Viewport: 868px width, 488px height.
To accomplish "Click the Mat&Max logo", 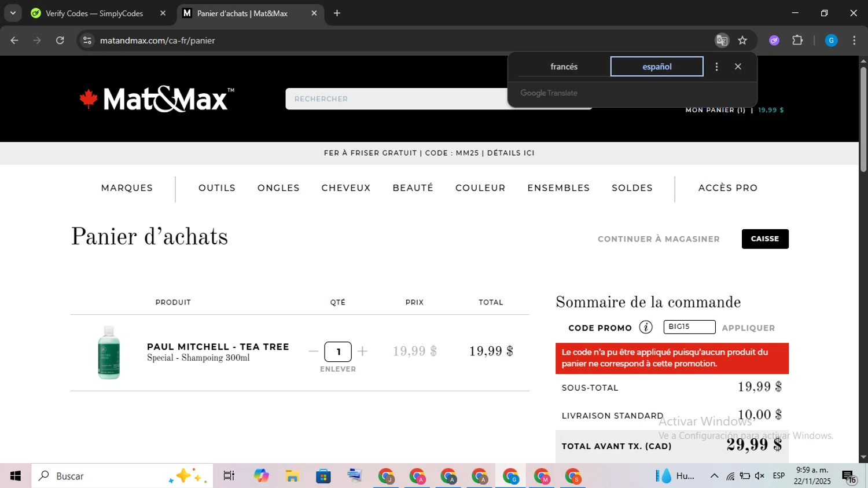I will coord(157,99).
